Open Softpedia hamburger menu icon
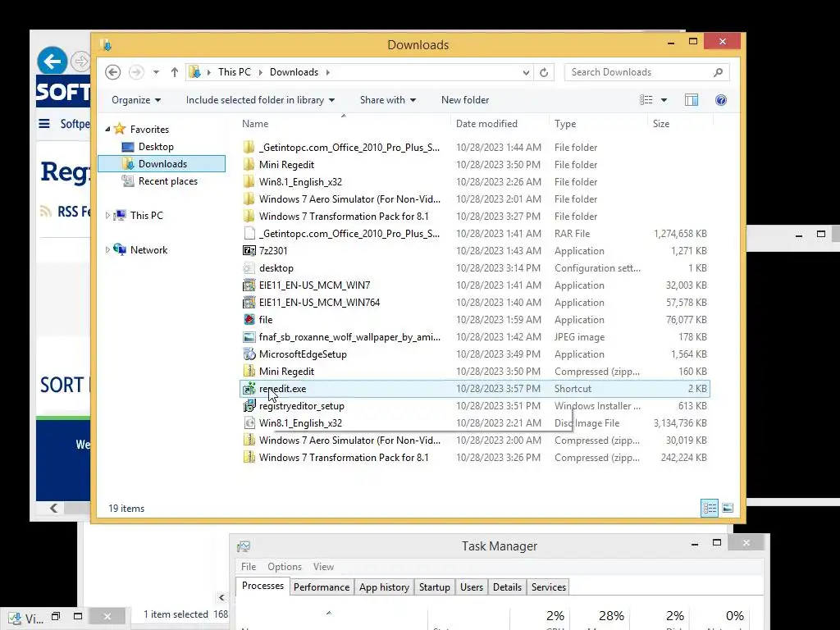 tap(44, 124)
